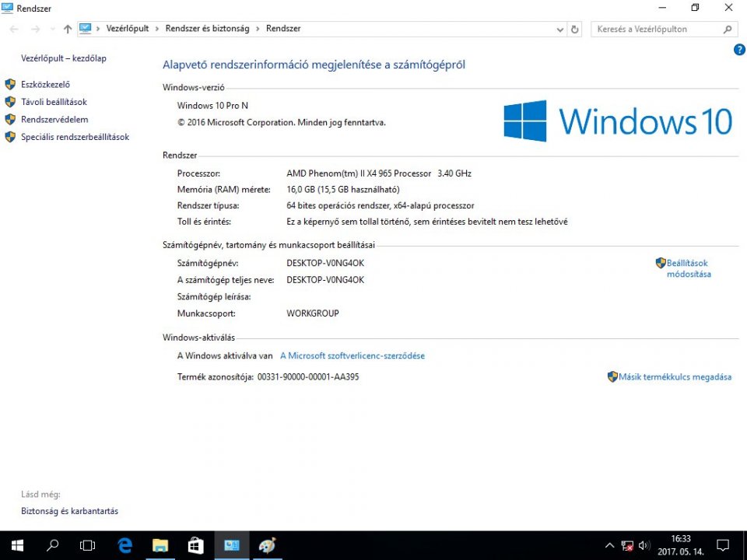Expand the chevron before Vezérlőpult in breadcrumb
This screenshot has width=747, height=560.
pos(98,29)
